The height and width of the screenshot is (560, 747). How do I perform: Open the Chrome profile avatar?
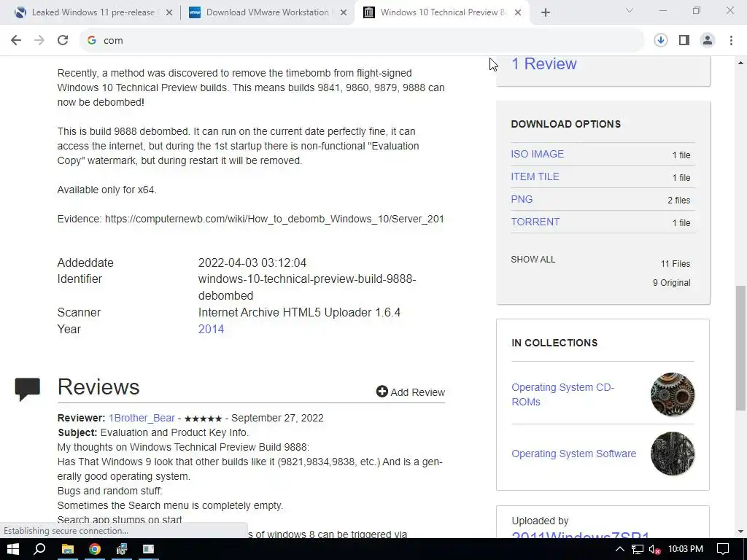(x=708, y=41)
